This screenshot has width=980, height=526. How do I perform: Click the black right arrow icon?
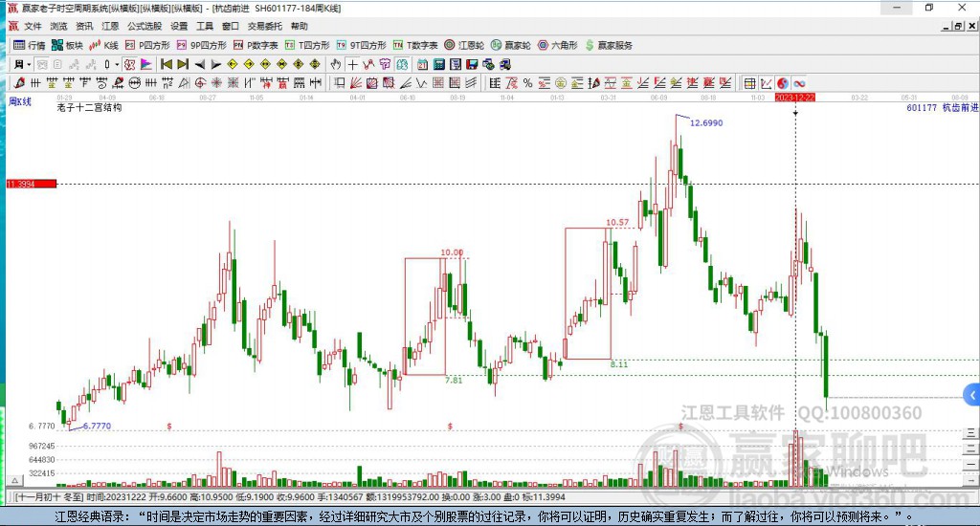pyautogui.click(x=215, y=64)
